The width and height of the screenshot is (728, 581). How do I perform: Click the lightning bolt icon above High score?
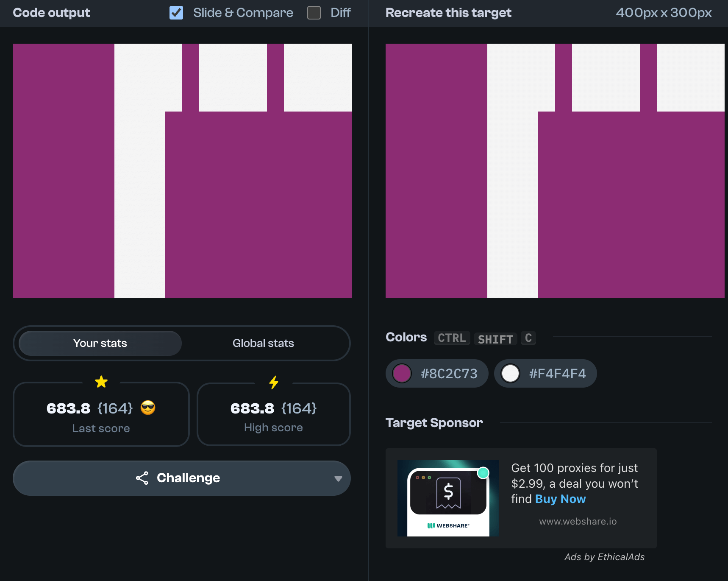pyautogui.click(x=274, y=382)
